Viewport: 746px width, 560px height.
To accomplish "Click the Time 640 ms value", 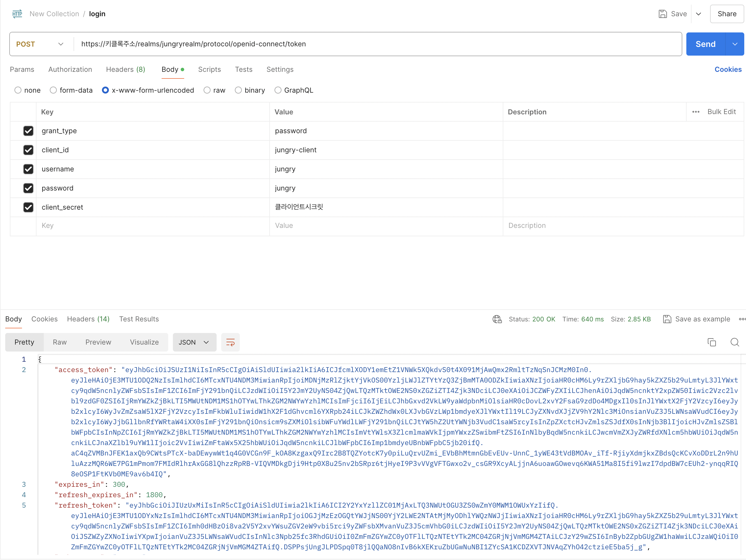I will pyautogui.click(x=593, y=319).
